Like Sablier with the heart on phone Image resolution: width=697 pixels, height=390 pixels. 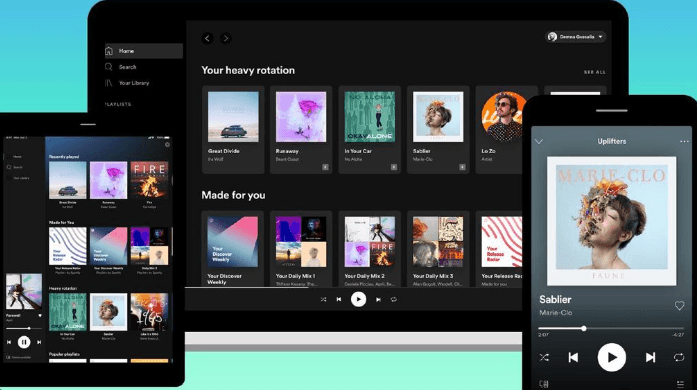pyautogui.click(x=679, y=306)
